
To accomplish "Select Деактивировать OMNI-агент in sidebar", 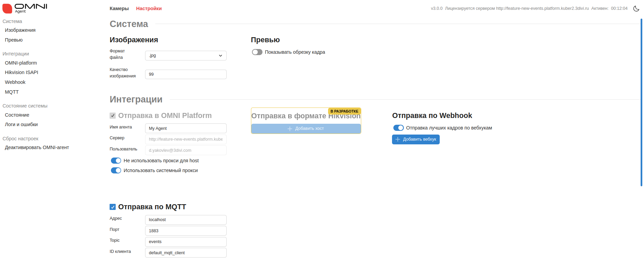I will [x=37, y=147].
